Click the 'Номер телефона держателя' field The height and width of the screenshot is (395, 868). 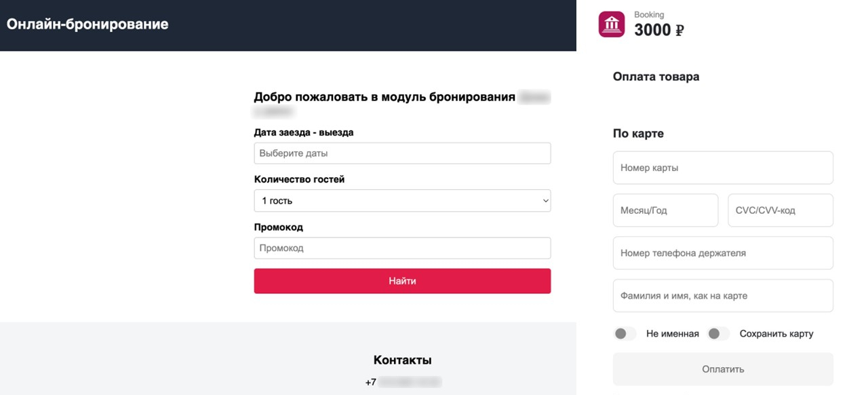723,253
